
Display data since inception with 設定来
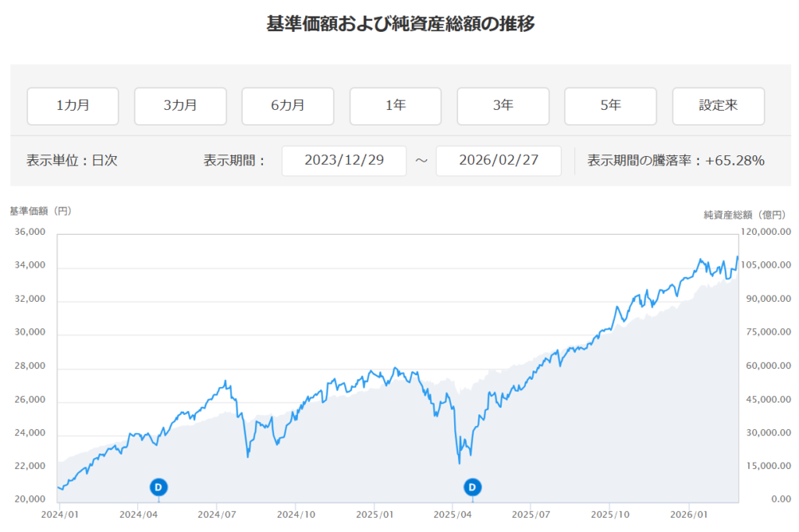(x=718, y=106)
